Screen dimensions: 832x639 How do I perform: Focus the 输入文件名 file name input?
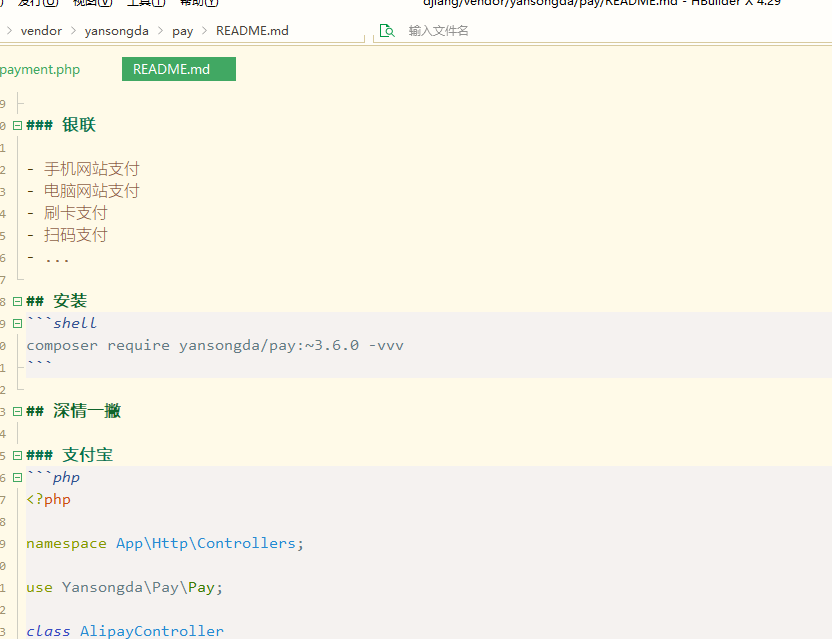pos(438,31)
